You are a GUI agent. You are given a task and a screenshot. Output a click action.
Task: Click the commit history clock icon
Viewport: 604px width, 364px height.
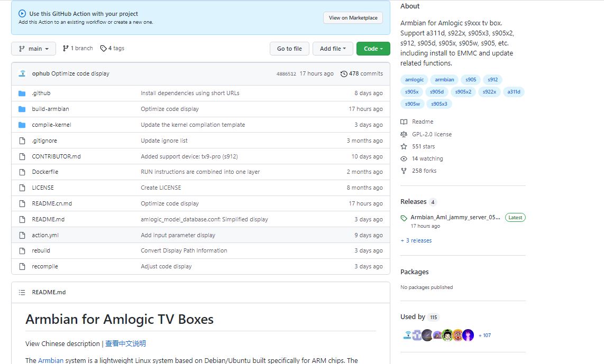point(344,73)
